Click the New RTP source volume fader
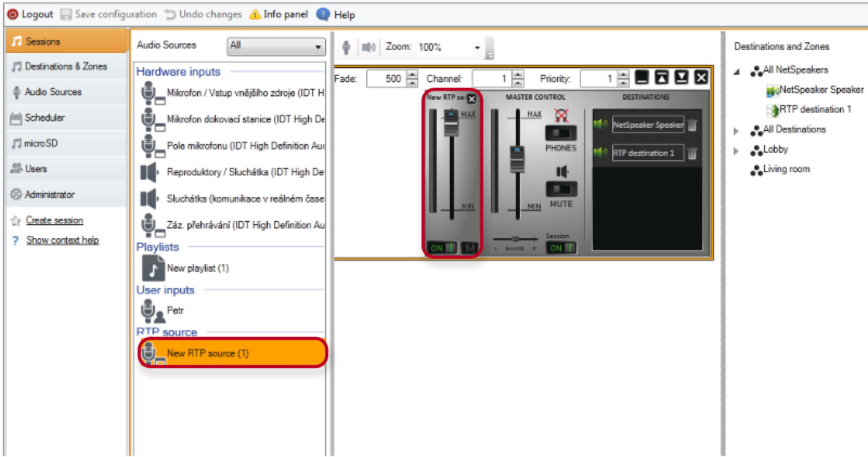This screenshot has height=457, width=868. pyautogui.click(x=451, y=123)
